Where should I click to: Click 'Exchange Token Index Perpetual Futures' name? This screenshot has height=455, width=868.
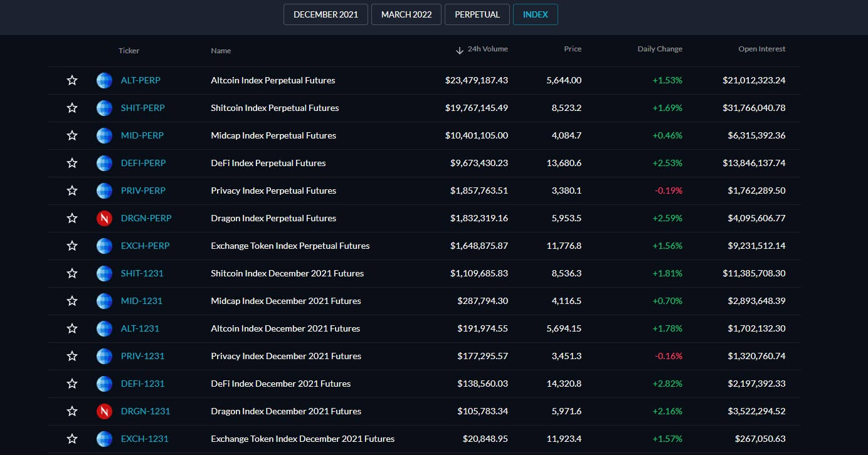point(290,246)
